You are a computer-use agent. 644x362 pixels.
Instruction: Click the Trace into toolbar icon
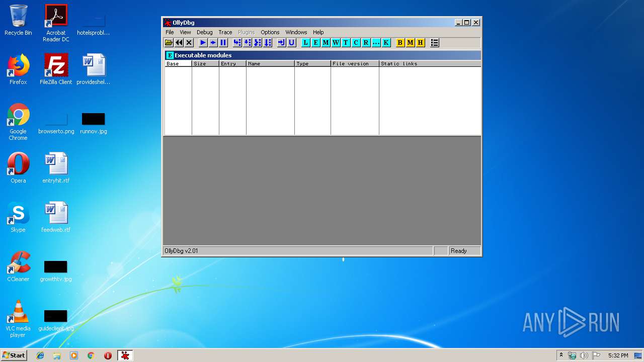pyautogui.click(x=258, y=43)
